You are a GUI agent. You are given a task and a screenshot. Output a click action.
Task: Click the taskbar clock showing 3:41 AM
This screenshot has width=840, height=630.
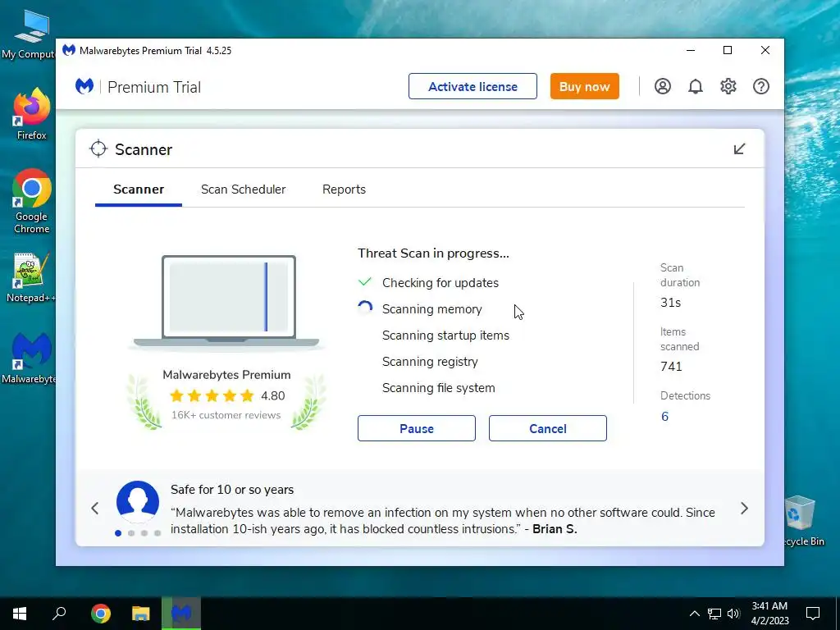click(x=769, y=614)
